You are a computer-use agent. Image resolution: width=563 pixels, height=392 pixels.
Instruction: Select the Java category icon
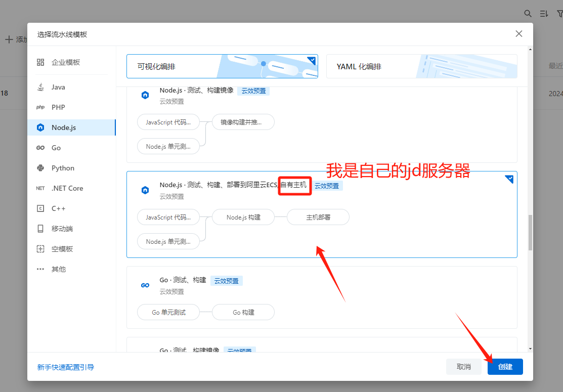click(x=40, y=87)
